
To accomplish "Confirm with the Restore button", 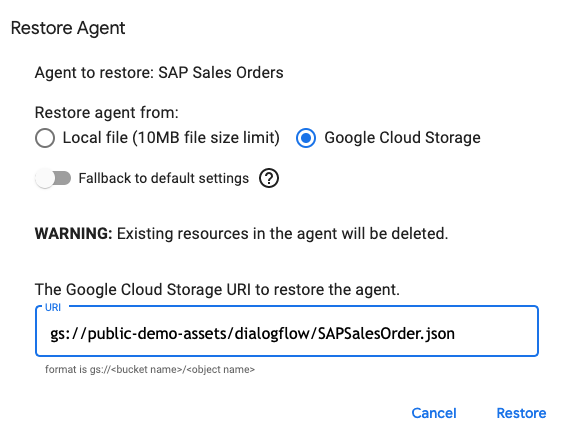I will [521, 413].
